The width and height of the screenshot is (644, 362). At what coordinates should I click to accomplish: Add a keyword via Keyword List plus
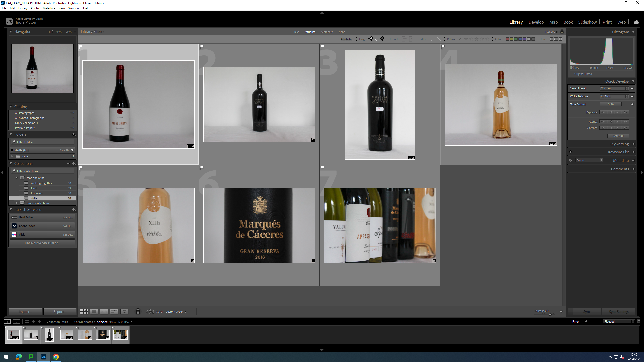(x=570, y=152)
